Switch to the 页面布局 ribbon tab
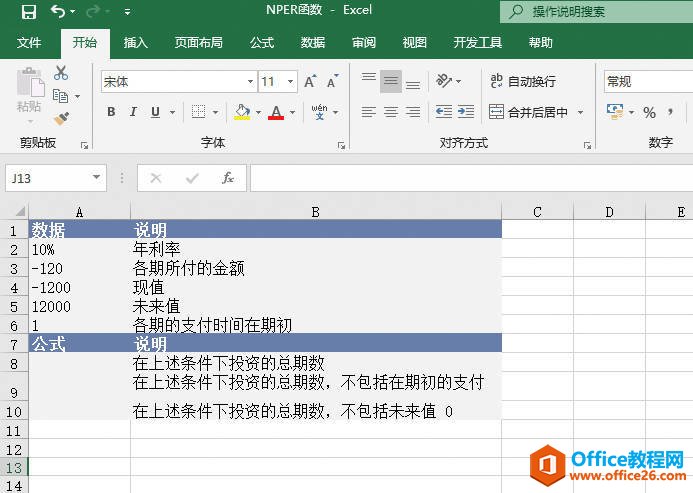This screenshot has height=493, width=693. pyautogui.click(x=198, y=43)
